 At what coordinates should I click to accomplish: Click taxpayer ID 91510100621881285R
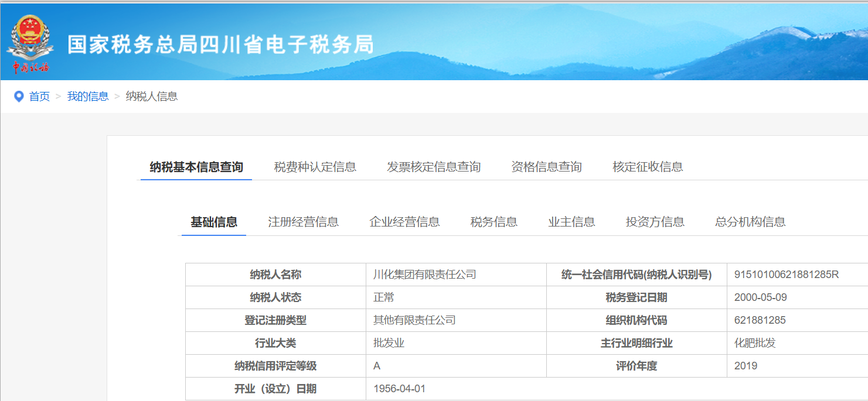tap(787, 275)
